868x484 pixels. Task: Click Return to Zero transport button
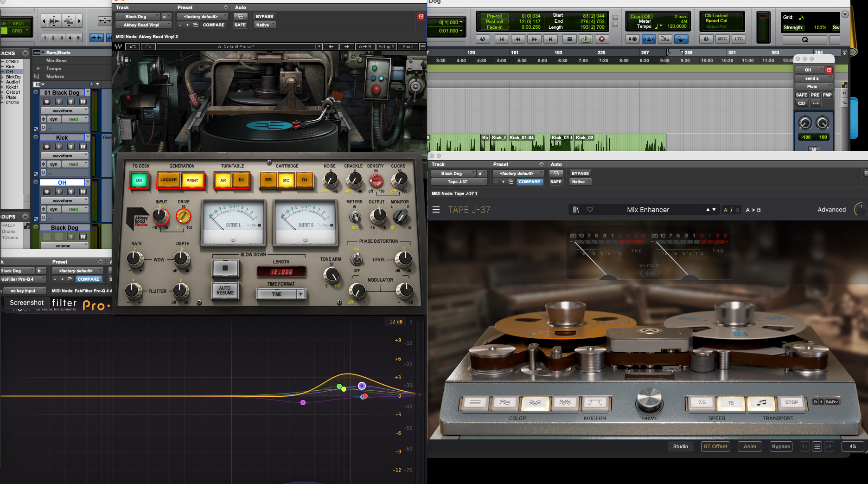502,39
